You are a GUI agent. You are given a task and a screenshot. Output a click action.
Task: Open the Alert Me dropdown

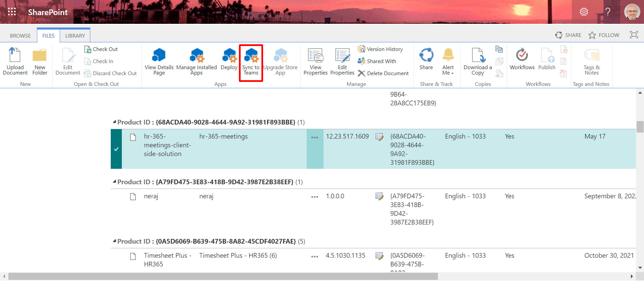pos(448,61)
